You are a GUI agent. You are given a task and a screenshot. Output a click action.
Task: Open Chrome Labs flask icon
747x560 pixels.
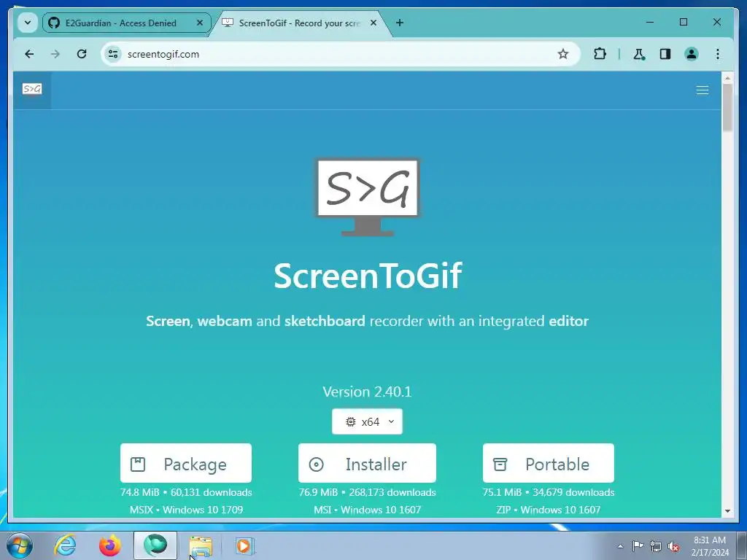639,54
